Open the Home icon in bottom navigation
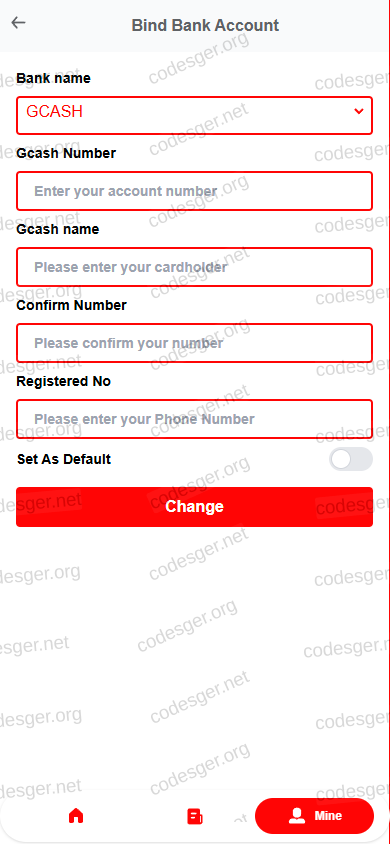Image resolution: width=390 pixels, height=844 pixels. [x=76, y=816]
